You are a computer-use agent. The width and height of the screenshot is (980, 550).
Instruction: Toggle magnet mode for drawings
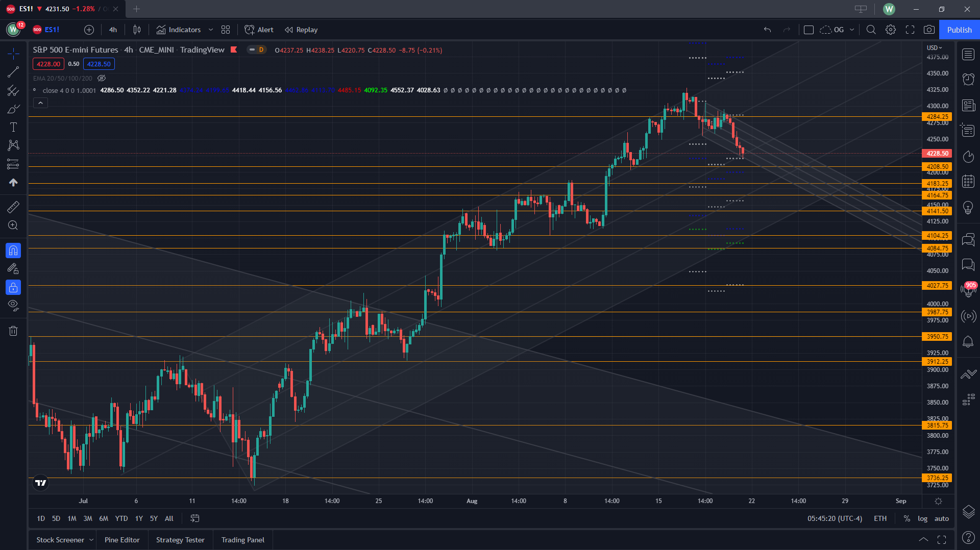pos(13,251)
